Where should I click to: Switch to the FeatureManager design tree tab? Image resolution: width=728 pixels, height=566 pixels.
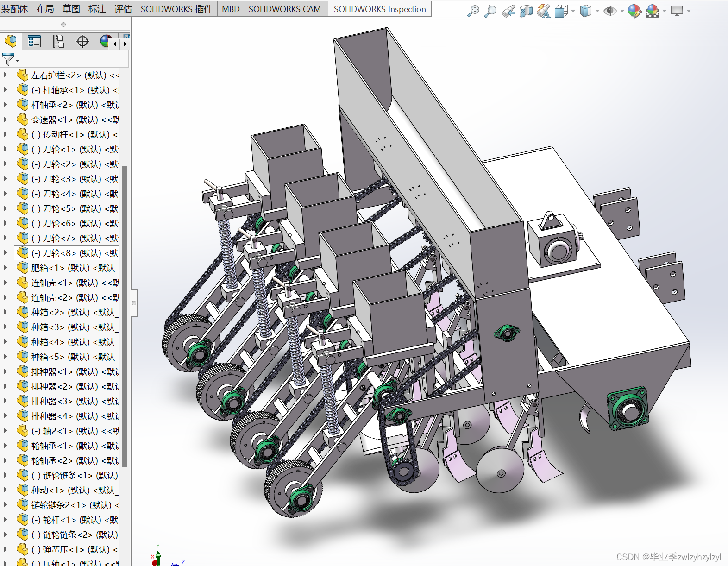tap(11, 41)
